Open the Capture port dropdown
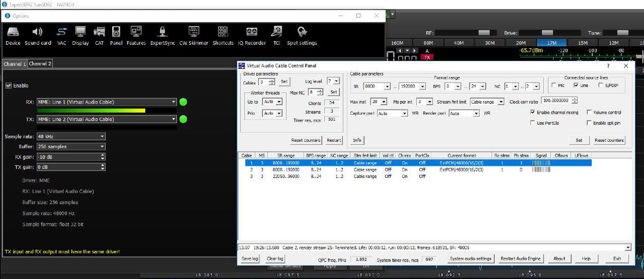This screenshot has height=279, width=644. [x=393, y=114]
